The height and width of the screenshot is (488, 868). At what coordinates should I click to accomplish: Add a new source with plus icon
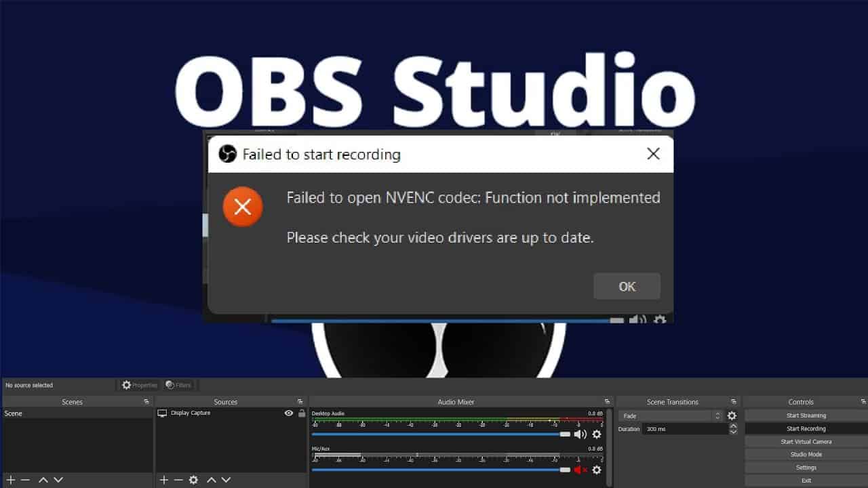tap(163, 480)
